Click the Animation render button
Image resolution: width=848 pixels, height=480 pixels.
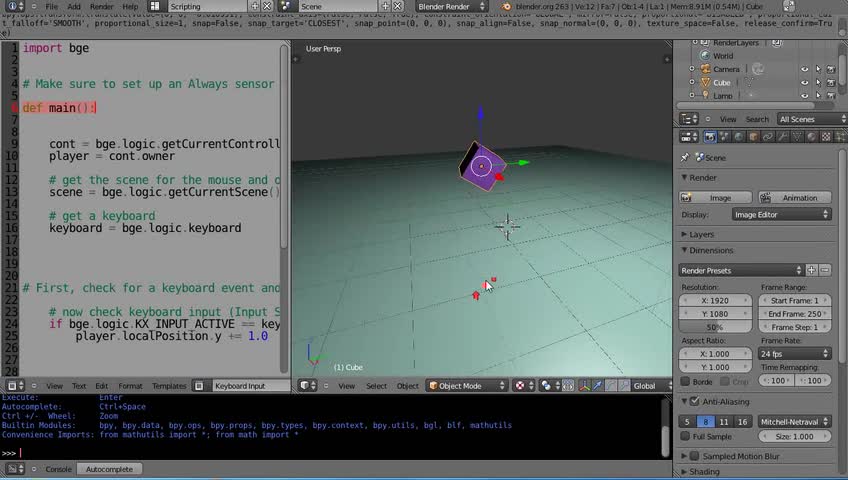tap(794, 198)
